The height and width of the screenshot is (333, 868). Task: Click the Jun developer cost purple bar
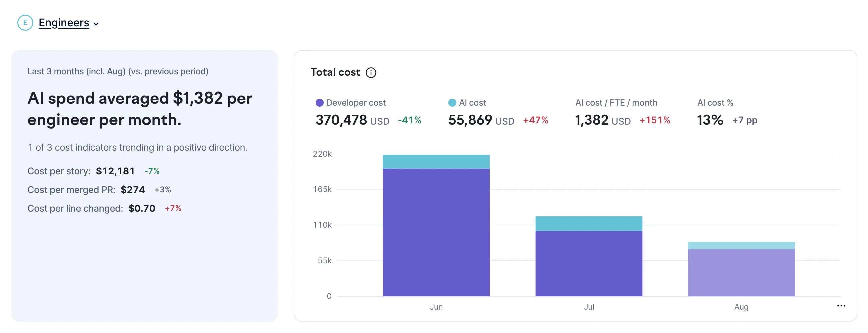point(436,232)
